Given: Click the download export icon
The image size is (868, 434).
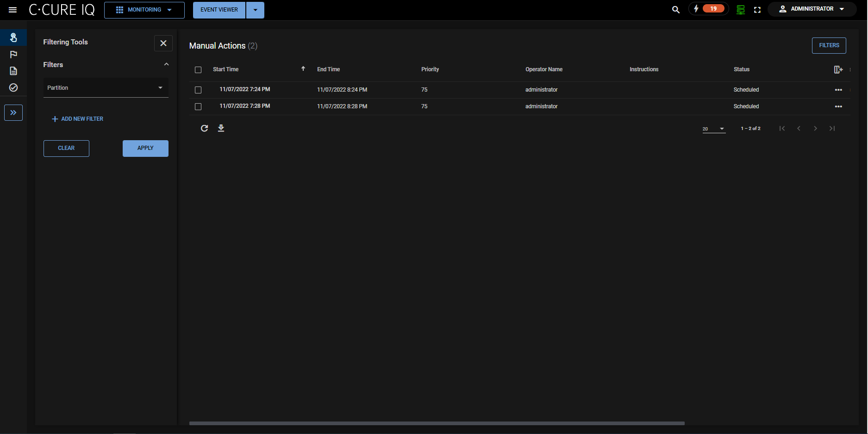Looking at the screenshot, I should pos(221,128).
